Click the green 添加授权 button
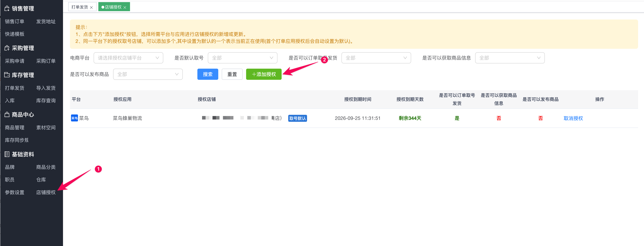 point(264,74)
